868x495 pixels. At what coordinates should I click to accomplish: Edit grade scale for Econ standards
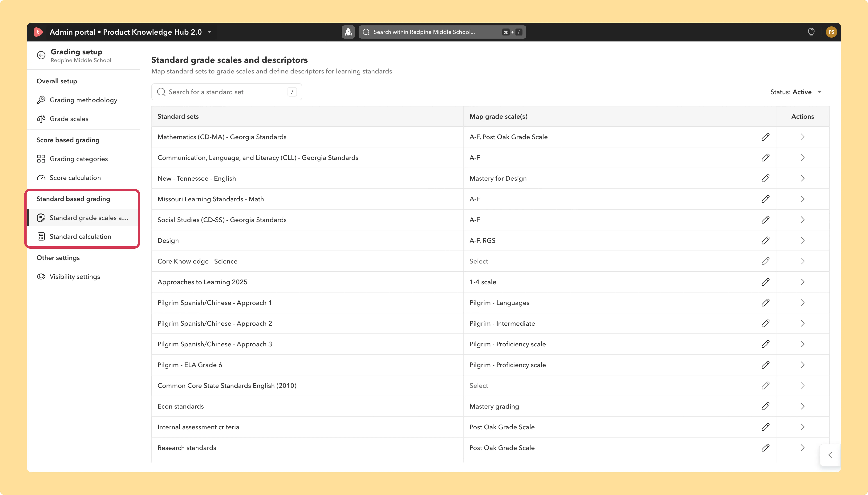point(765,407)
